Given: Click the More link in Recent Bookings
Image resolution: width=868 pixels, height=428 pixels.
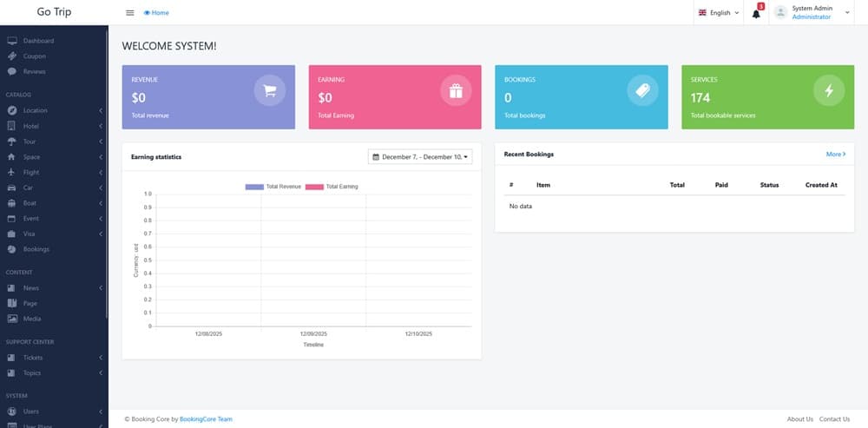Looking at the screenshot, I should pos(835,155).
